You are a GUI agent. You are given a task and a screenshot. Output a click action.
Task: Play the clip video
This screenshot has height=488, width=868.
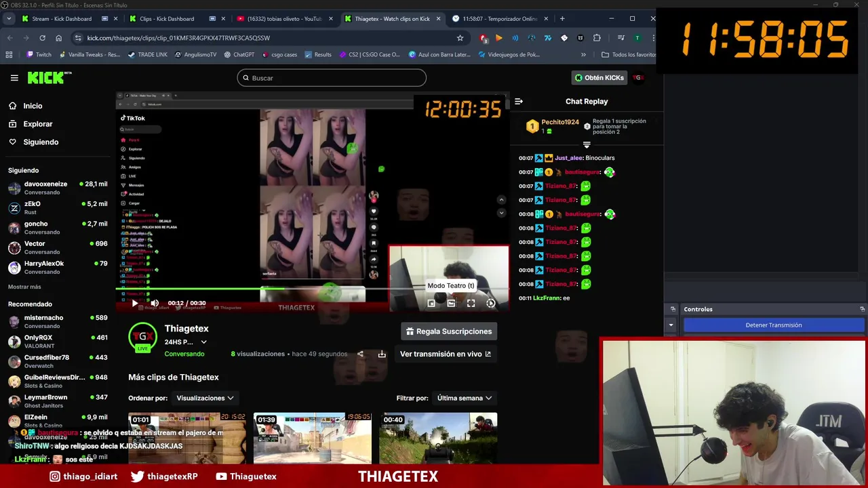134,303
